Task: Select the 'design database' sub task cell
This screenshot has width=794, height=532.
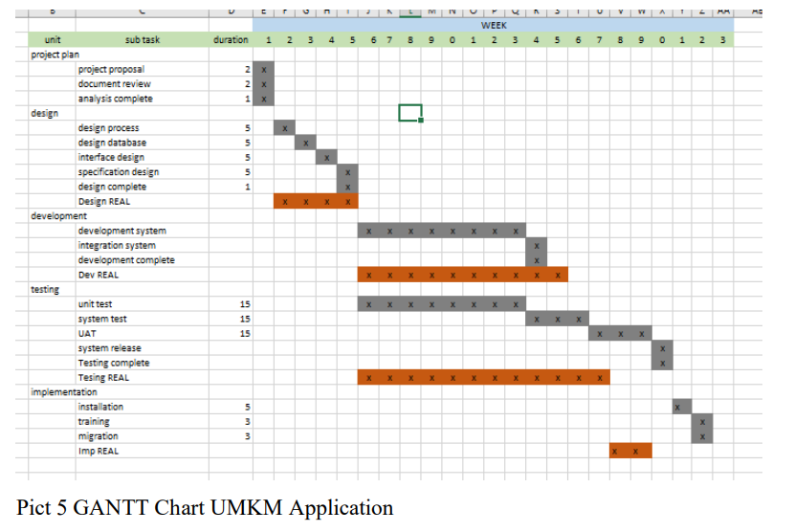Action: point(143,143)
